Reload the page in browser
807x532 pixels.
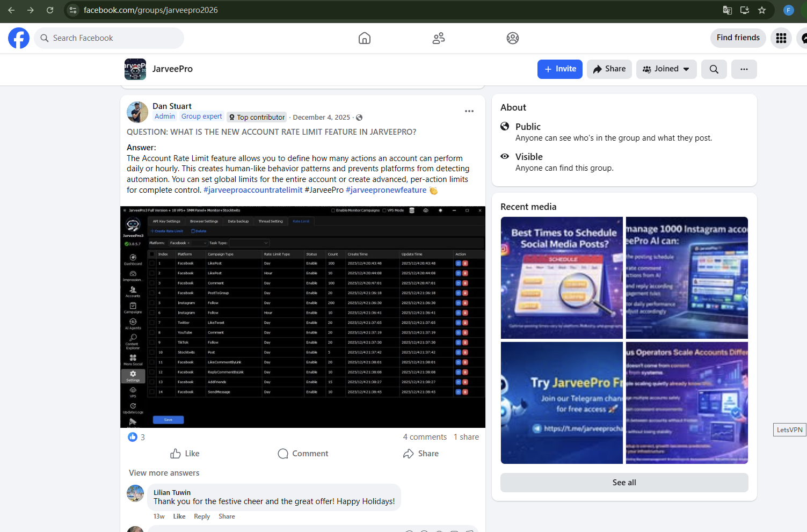(x=50, y=10)
